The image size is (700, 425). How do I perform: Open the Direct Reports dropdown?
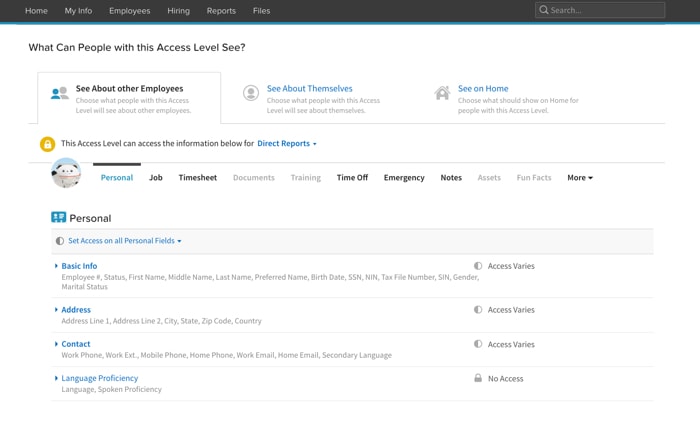pos(287,144)
